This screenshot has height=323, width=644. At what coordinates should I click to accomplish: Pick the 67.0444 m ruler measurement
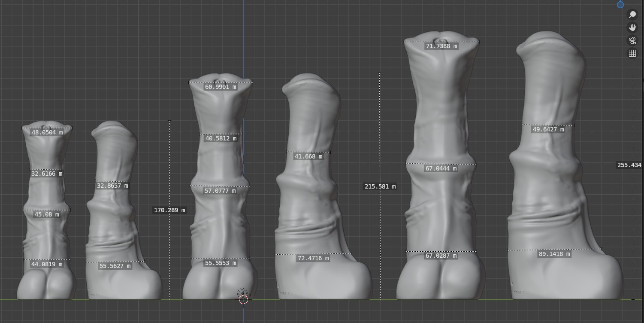tap(441, 169)
